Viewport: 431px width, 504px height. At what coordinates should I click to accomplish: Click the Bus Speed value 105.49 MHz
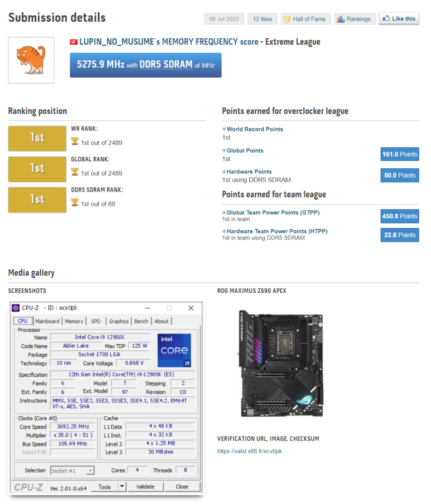click(x=73, y=444)
